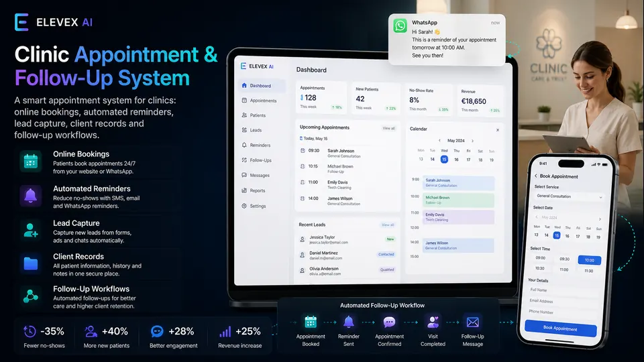
Task: Click the Visit Completed person icon
Action: coord(433,322)
